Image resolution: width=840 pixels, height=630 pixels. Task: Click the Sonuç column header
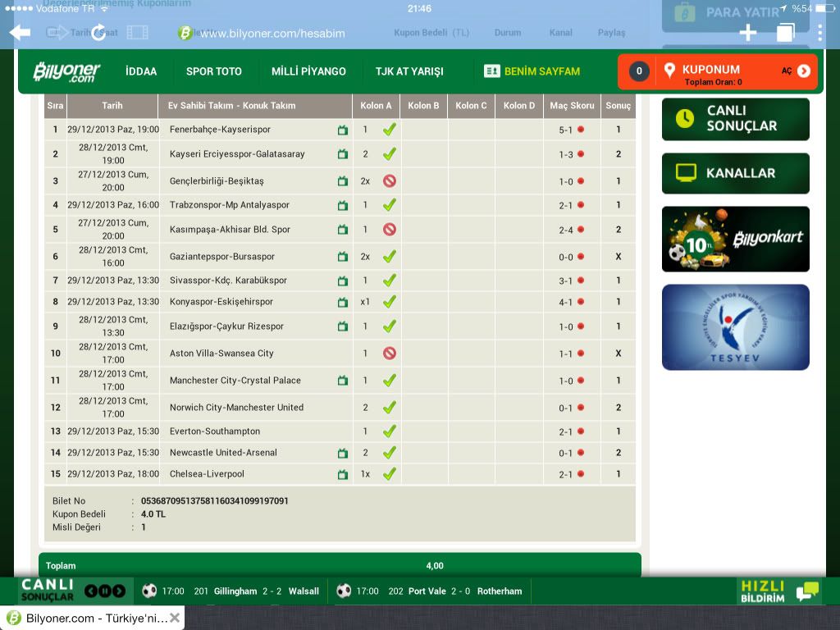click(x=619, y=106)
